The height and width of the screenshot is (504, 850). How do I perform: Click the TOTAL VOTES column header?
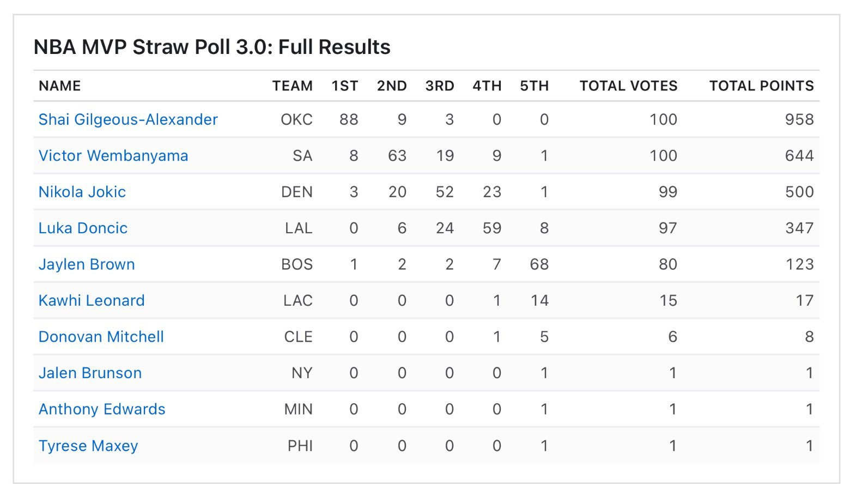pos(628,86)
